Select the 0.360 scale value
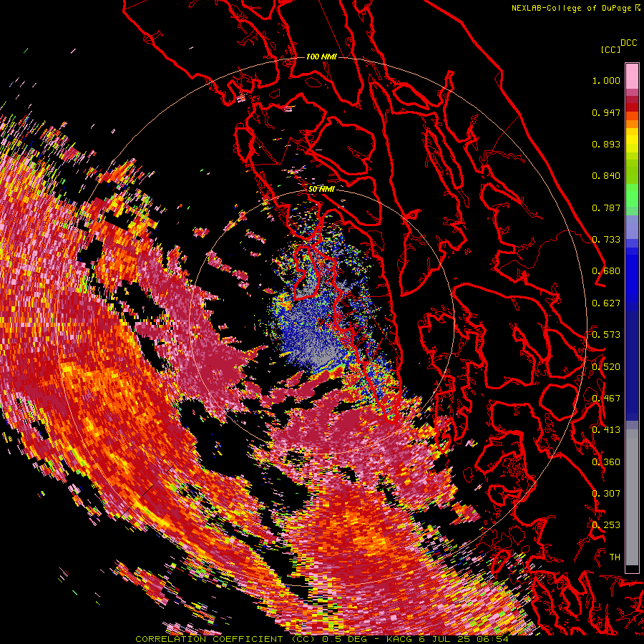 (606, 462)
